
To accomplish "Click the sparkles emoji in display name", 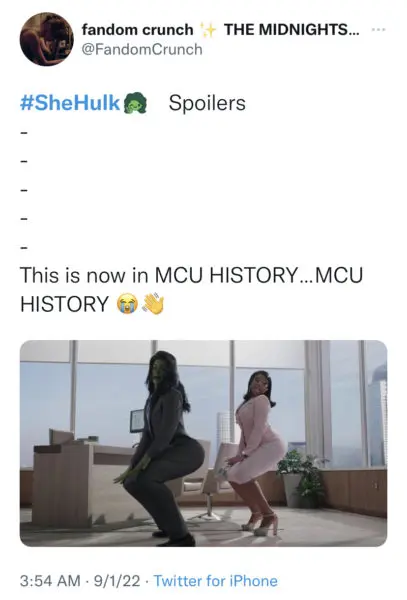I will (x=209, y=30).
